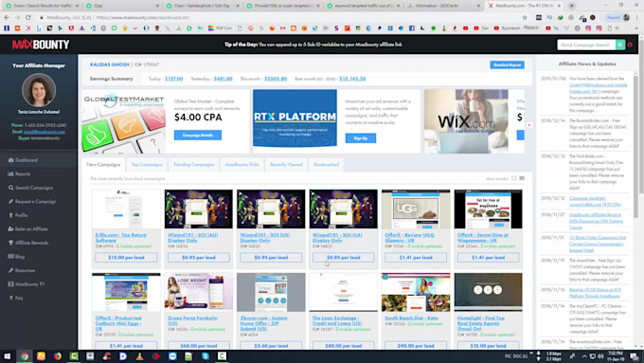Click today's earnings $157.00 link
Image resolution: width=644 pixels, height=363 pixels.
173,79
